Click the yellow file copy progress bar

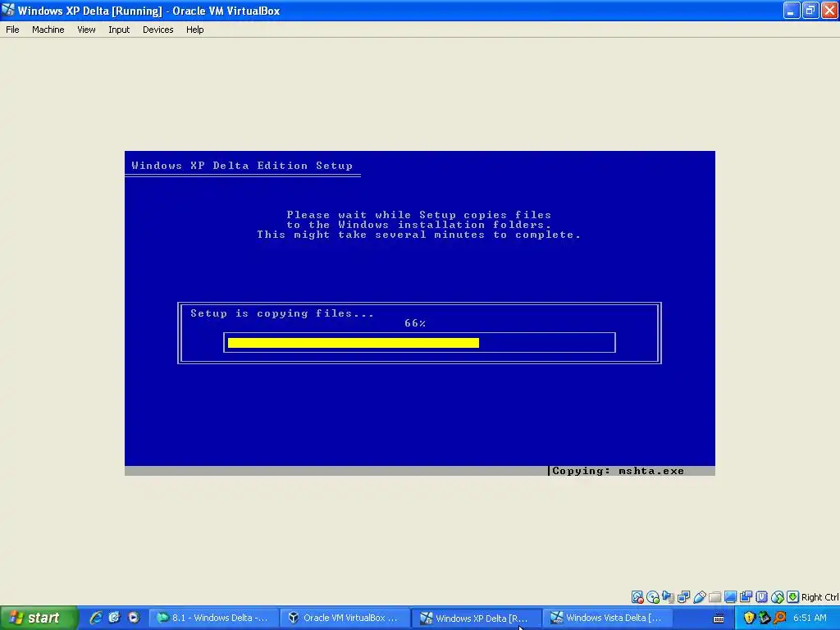(353, 343)
